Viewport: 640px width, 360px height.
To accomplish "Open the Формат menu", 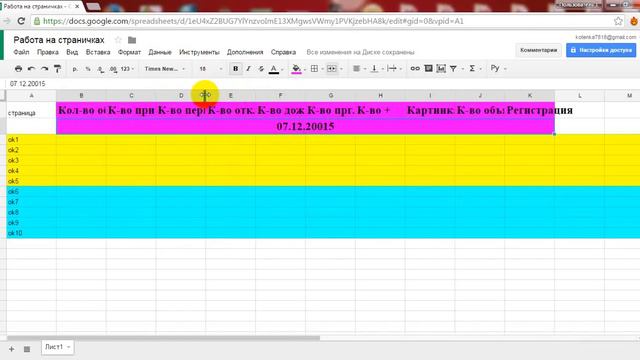I will click(x=129, y=52).
